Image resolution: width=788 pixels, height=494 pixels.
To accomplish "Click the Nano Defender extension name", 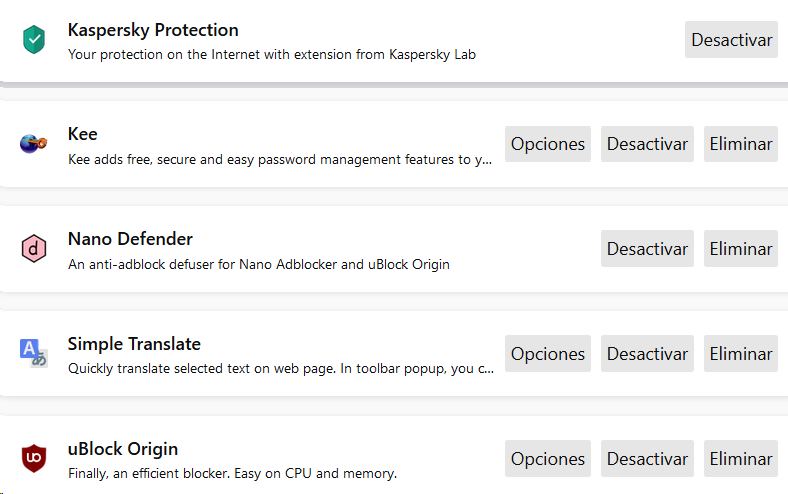I will [130, 239].
